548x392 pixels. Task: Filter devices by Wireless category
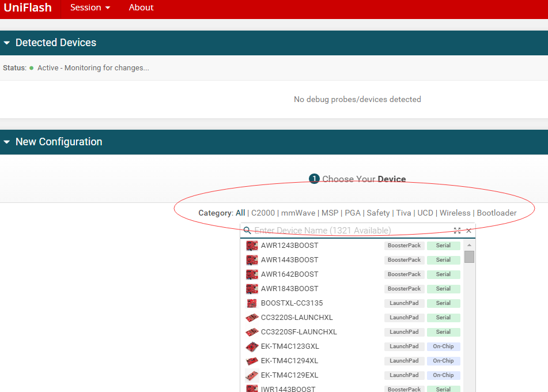coord(455,213)
